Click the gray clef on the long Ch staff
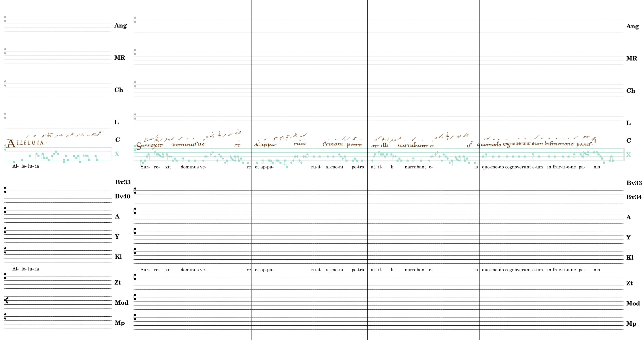Viewport: 644px width, 340px height. pos(135,84)
